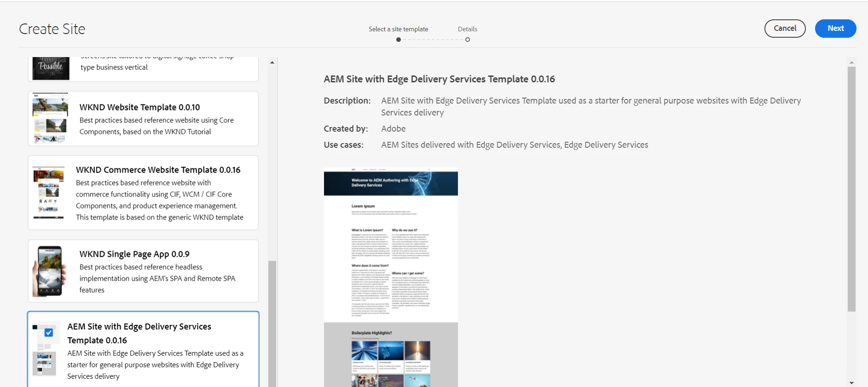Viewport: 868px width, 387px height.
Task: Click the filled step indicator dot
Action: pyautogui.click(x=398, y=40)
